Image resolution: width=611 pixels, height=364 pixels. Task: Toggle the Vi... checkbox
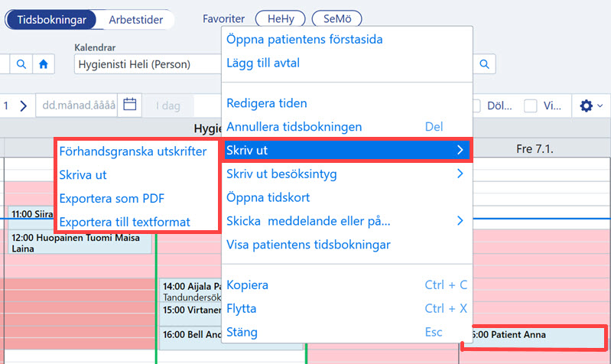(531, 106)
